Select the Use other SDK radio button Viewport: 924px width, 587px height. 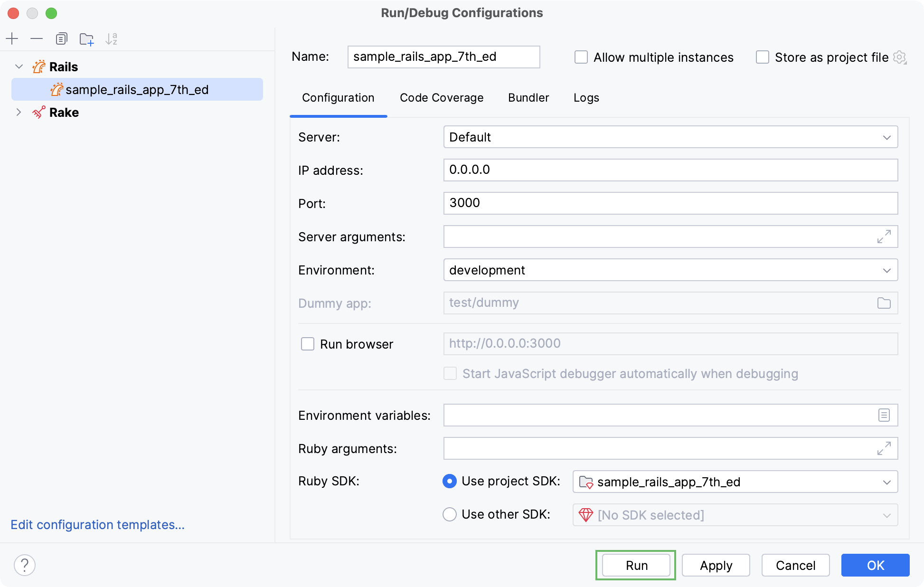click(450, 514)
